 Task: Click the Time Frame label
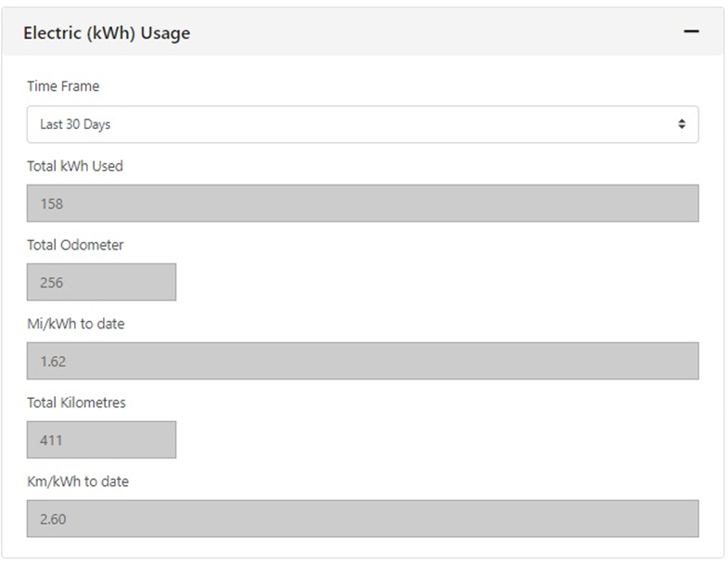[x=63, y=86]
